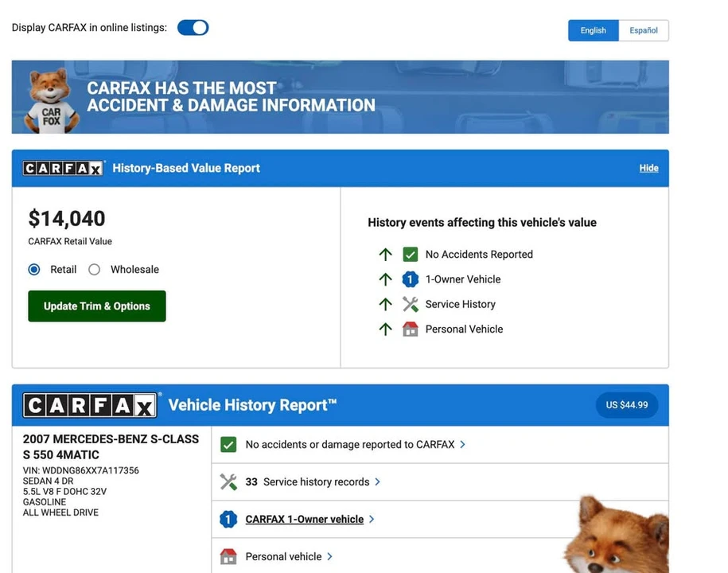Click the US $44.99 price button
Viewport: 728px width, 573px height.
626,405
